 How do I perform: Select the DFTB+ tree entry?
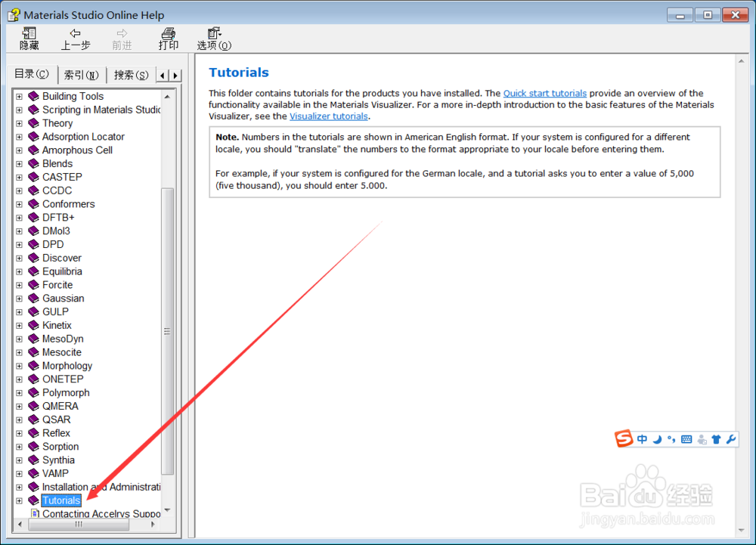click(x=58, y=218)
